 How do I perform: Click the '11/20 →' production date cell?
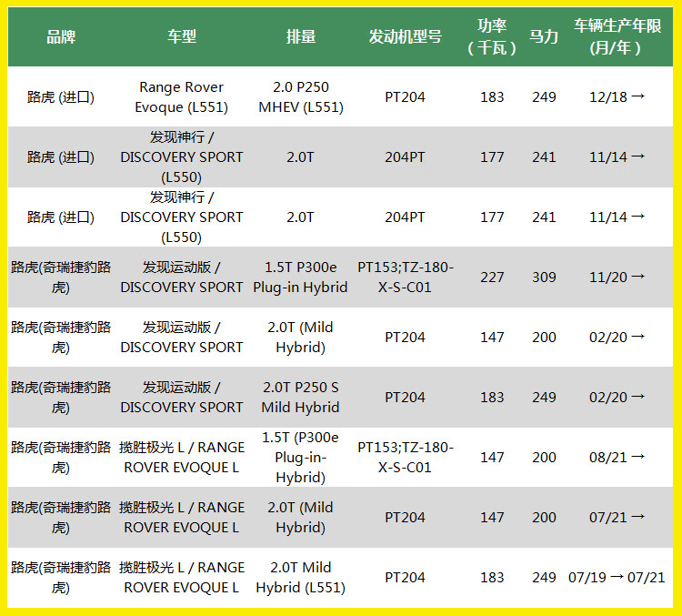click(617, 278)
